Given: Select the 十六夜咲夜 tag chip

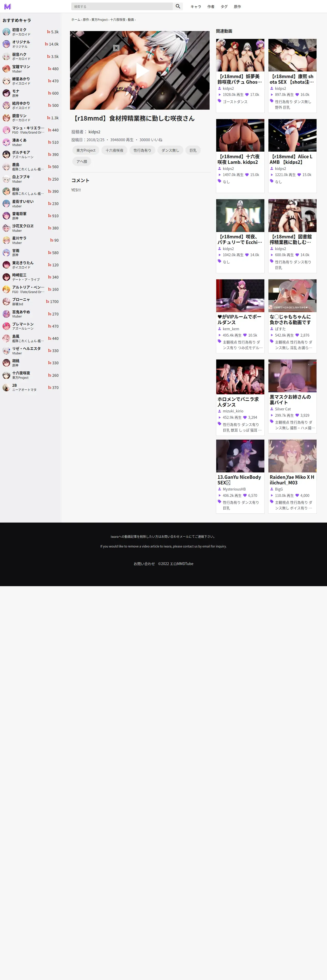Looking at the screenshot, I should click(115, 150).
